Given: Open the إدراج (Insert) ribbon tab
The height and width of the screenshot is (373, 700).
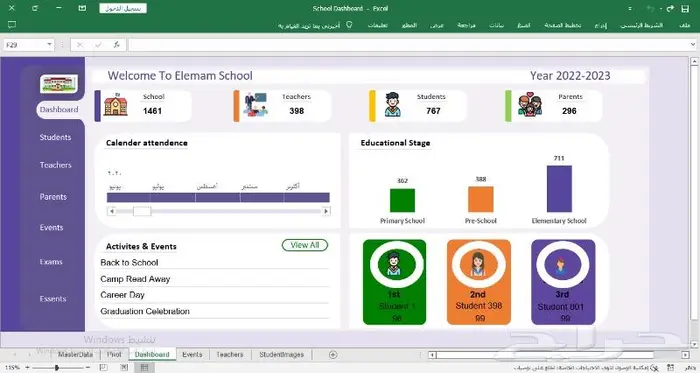Looking at the screenshot, I should click(600, 25).
